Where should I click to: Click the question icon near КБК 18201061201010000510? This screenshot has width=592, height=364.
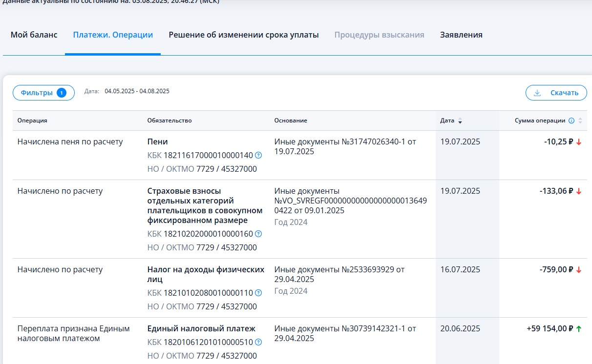(x=258, y=342)
